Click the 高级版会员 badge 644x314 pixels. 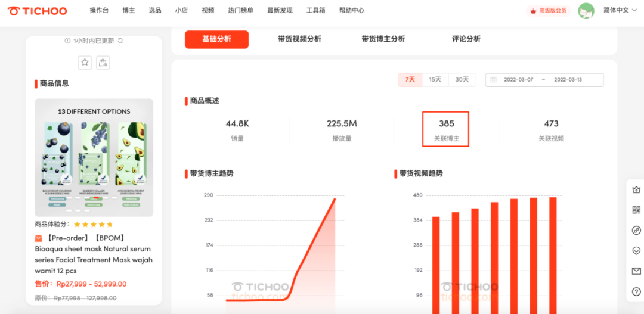(549, 11)
